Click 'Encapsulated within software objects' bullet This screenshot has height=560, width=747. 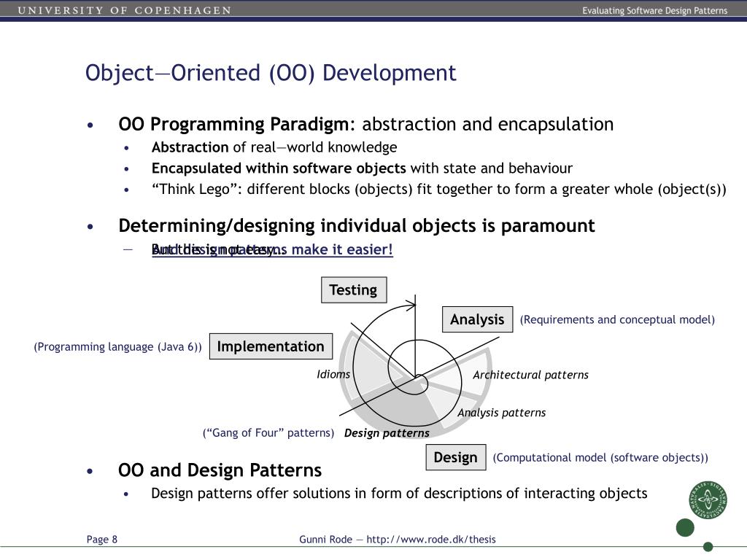point(279,168)
